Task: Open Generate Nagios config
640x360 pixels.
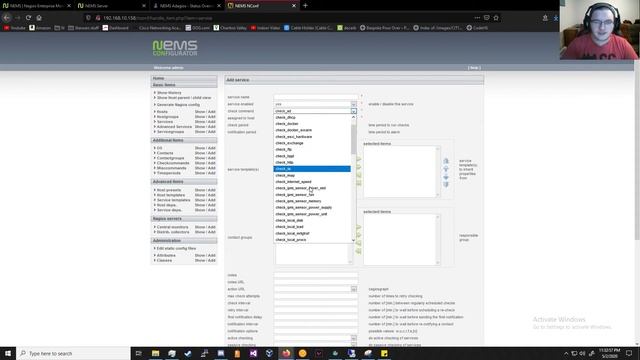Action: pos(178,105)
